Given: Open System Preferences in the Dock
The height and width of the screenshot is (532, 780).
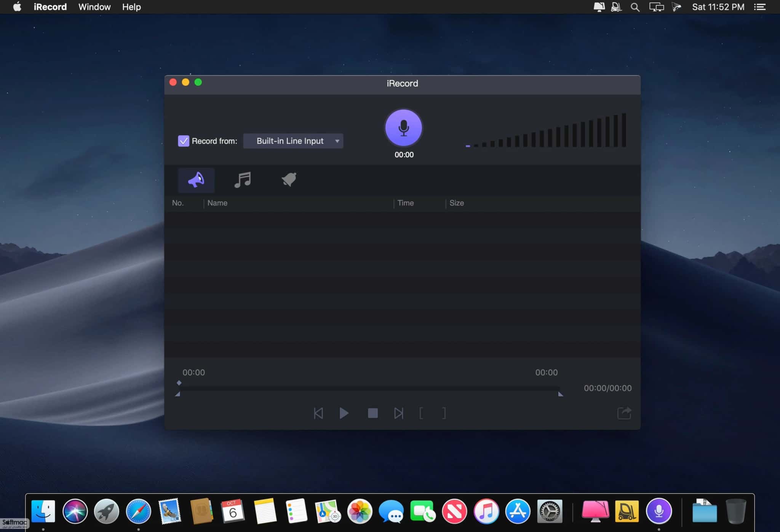Looking at the screenshot, I should (x=550, y=511).
